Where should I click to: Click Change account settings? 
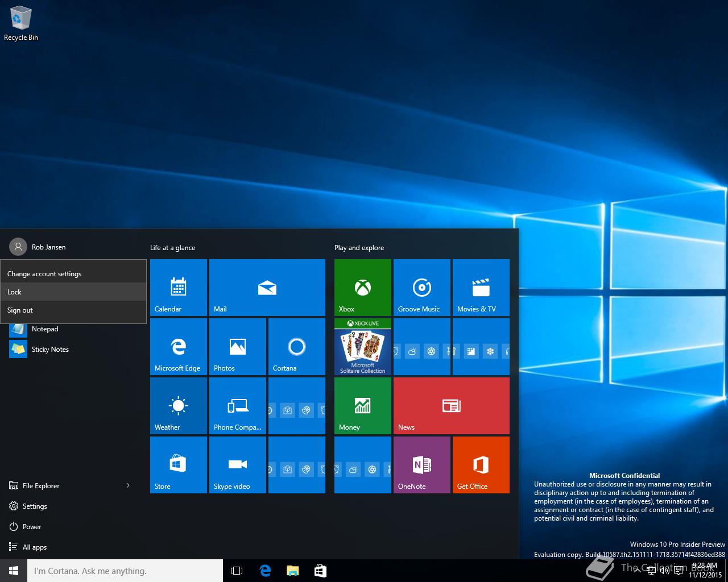pyautogui.click(x=73, y=274)
